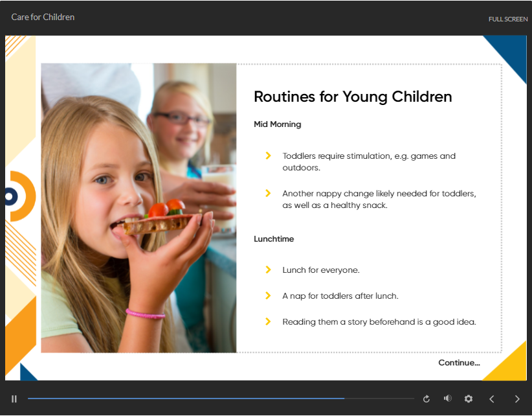This screenshot has width=532, height=416.
Task: Click the chevron beside Another nappy change
Action: pyautogui.click(x=268, y=193)
